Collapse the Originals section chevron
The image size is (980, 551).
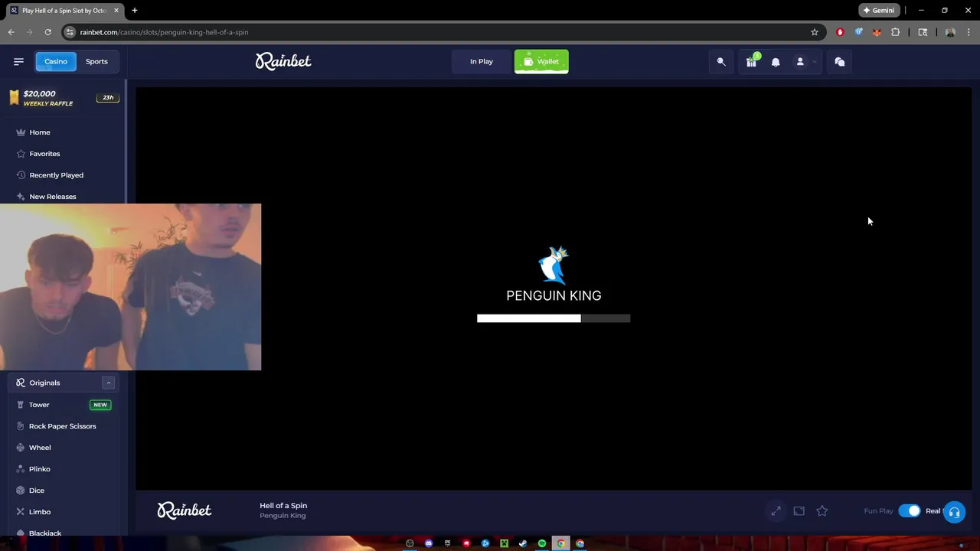click(x=108, y=383)
